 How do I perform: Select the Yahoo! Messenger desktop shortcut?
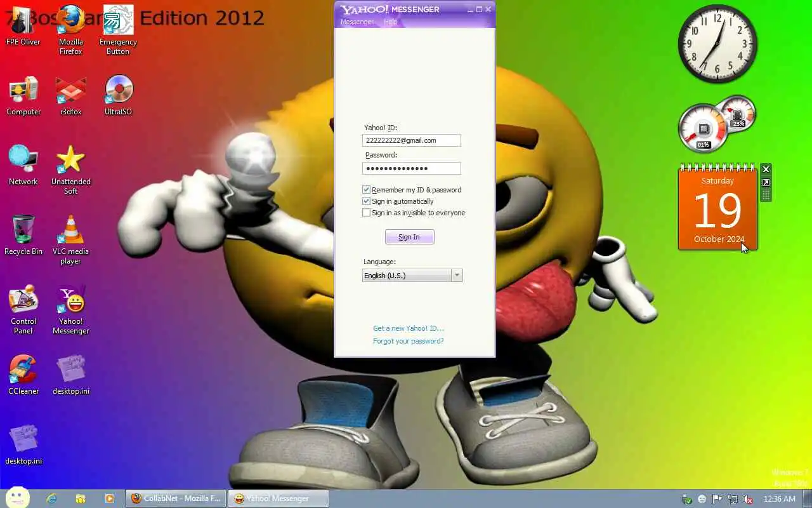pos(70,310)
